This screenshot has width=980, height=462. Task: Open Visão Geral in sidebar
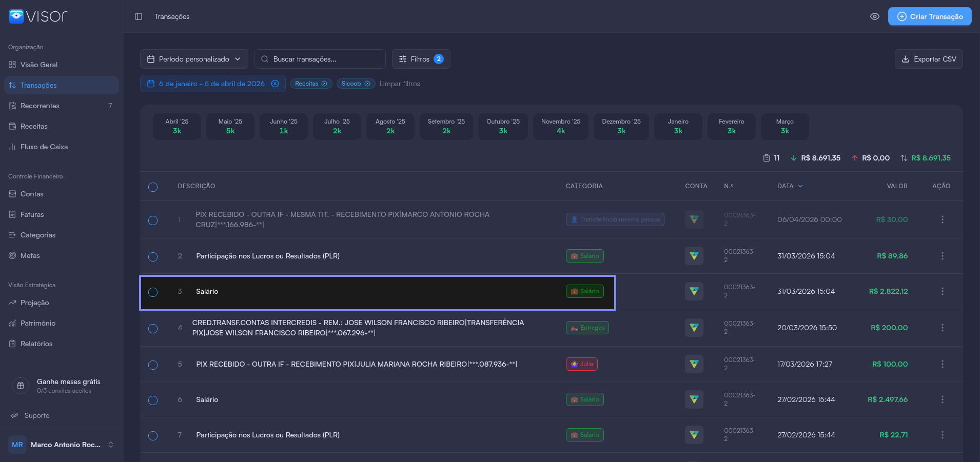39,65
